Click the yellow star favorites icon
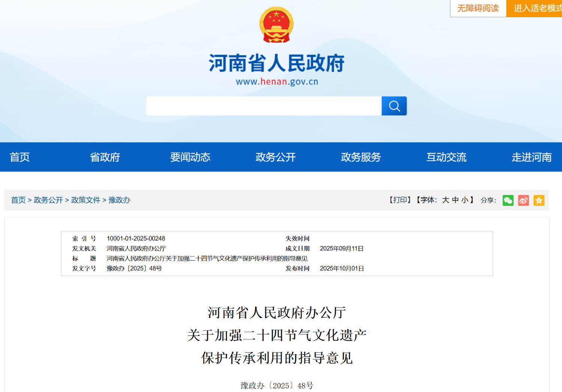 (539, 200)
